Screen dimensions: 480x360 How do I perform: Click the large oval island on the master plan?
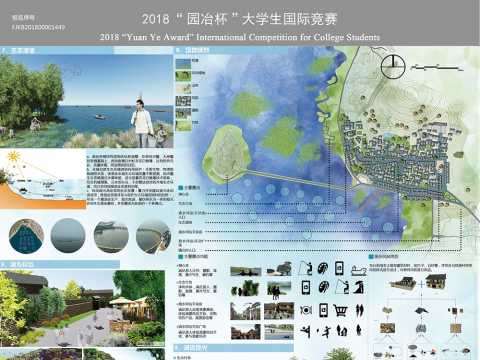(x=228, y=154)
